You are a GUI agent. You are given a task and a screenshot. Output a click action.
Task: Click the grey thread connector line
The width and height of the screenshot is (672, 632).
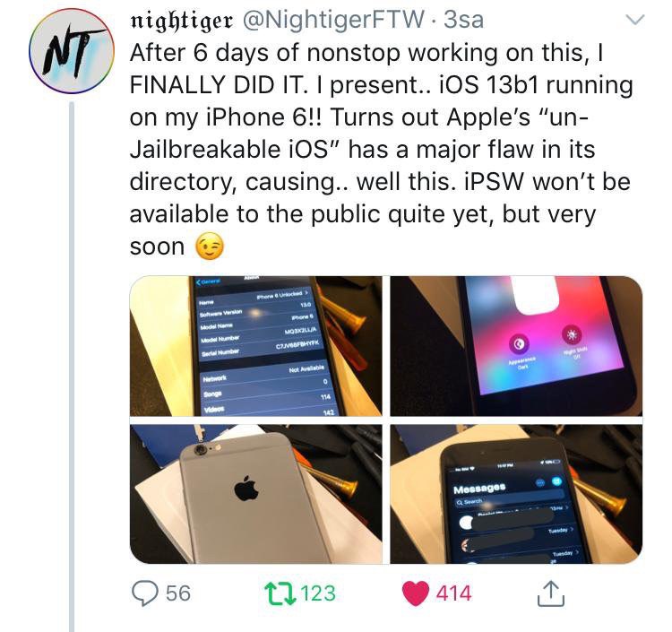click(72, 367)
